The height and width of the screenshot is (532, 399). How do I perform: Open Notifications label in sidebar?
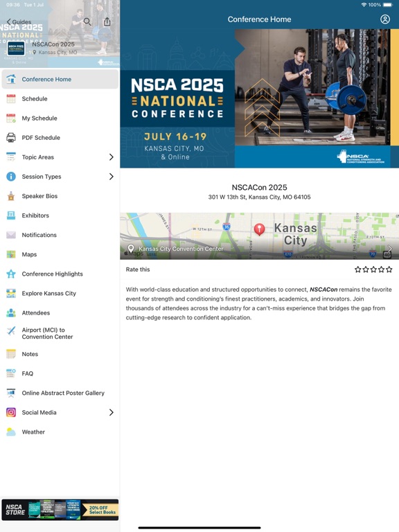[x=39, y=235]
